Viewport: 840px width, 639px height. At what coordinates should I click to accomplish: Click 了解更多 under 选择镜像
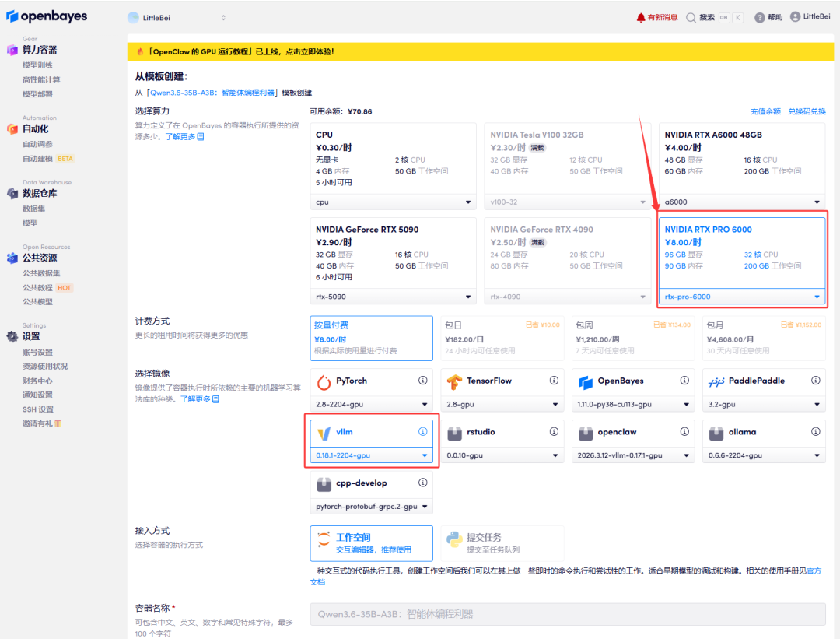click(199, 399)
